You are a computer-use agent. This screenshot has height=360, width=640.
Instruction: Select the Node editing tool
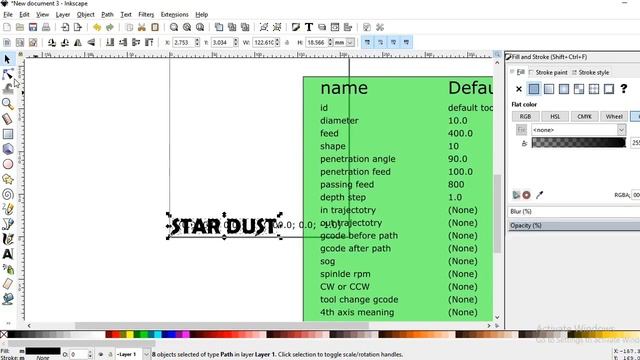click(x=7, y=74)
